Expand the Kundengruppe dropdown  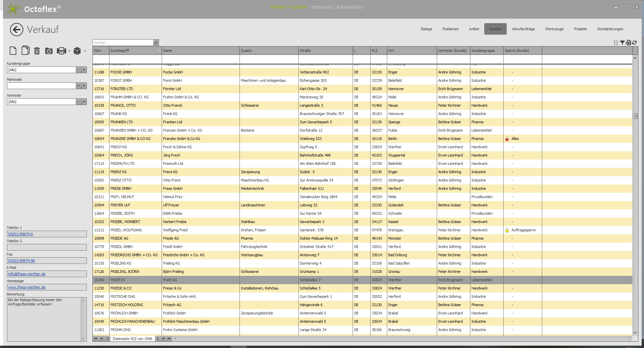click(79, 70)
